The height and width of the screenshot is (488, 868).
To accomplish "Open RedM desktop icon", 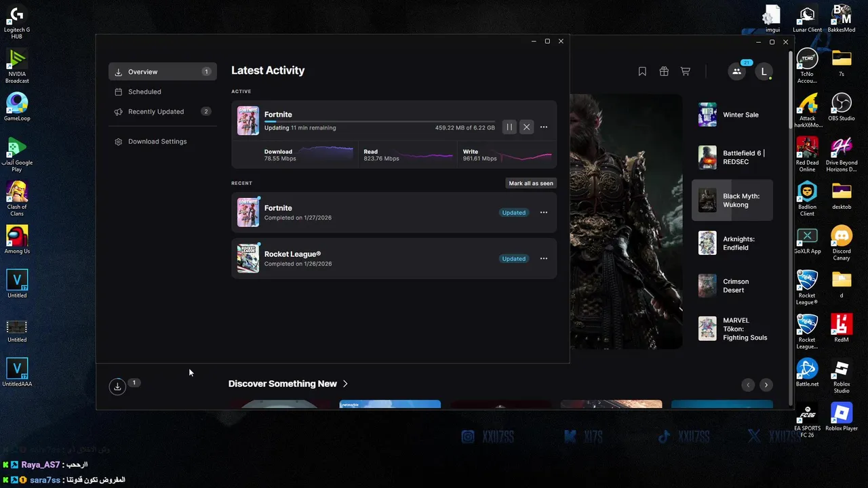I will pyautogui.click(x=842, y=328).
